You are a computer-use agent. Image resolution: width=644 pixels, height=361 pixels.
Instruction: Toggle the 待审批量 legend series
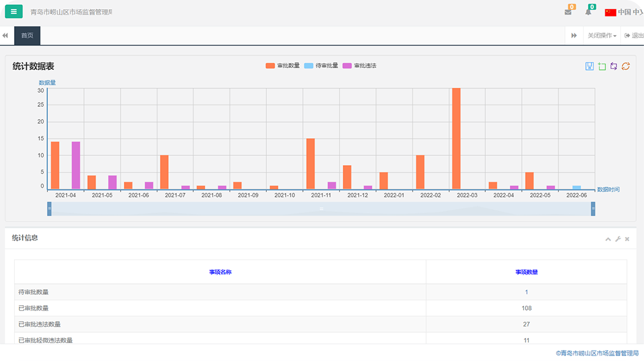321,66
